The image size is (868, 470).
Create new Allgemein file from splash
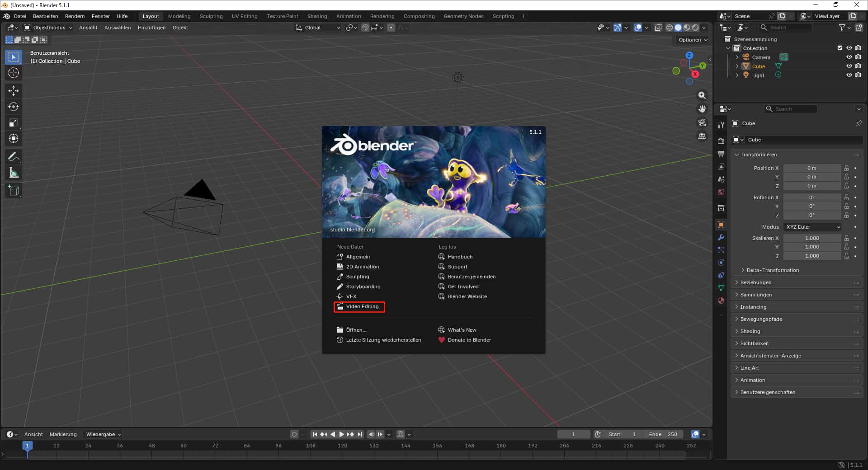pyautogui.click(x=354, y=257)
